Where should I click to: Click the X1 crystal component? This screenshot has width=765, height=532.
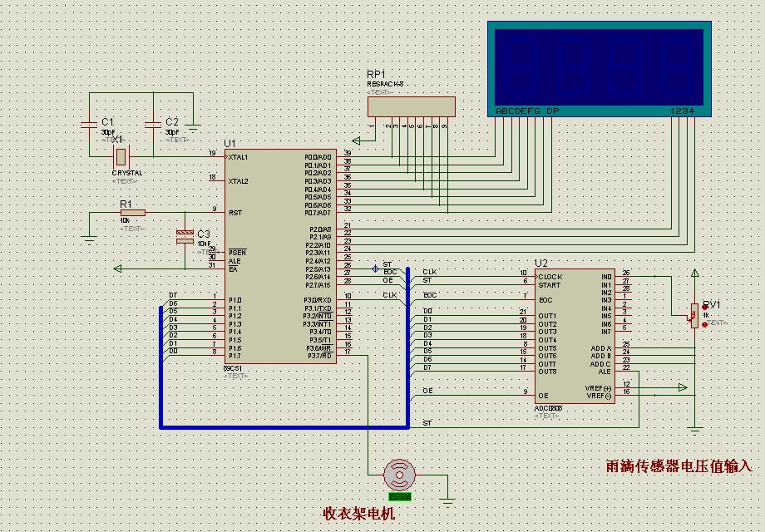[x=121, y=156]
